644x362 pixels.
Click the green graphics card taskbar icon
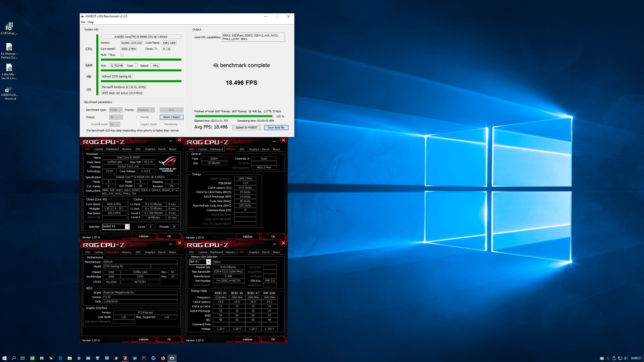pos(135,358)
